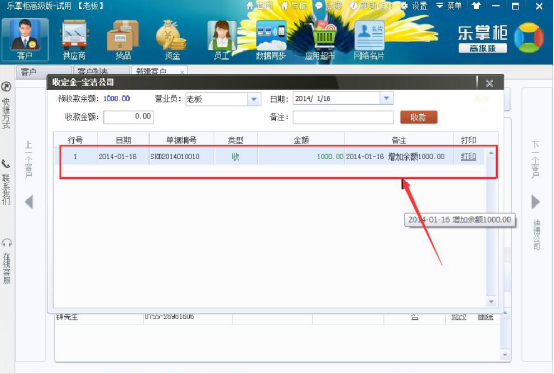The image size is (554, 374).
Task: Open the 数据同步 data sync icon
Action: [271, 40]
